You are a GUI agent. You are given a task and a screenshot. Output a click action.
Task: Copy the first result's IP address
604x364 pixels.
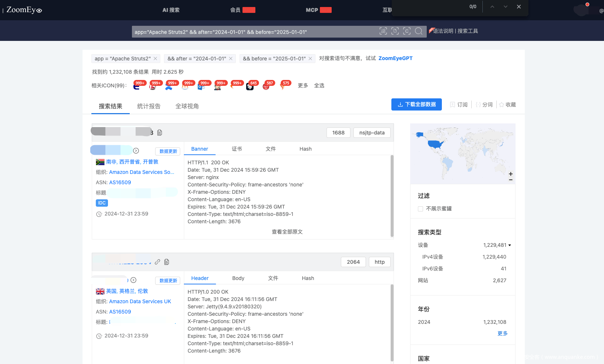[x=160, y=133]
